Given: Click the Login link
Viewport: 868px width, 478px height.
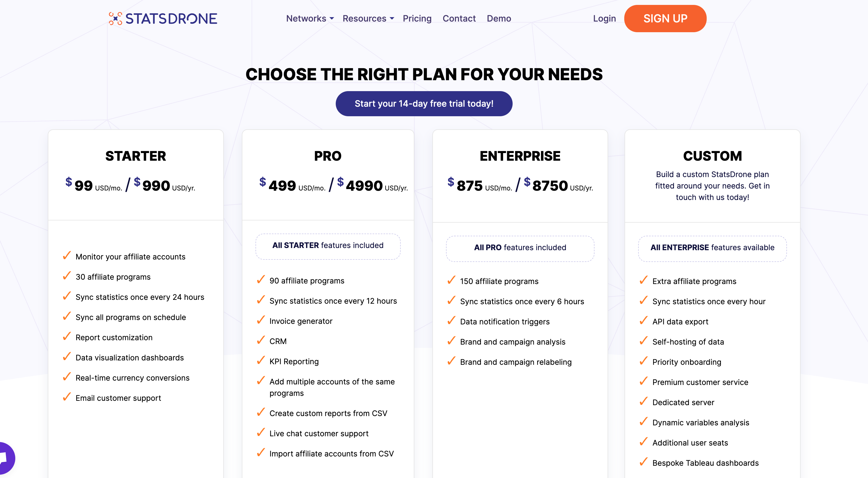Looking at the screenshot, I should click(x=604, y=19).
